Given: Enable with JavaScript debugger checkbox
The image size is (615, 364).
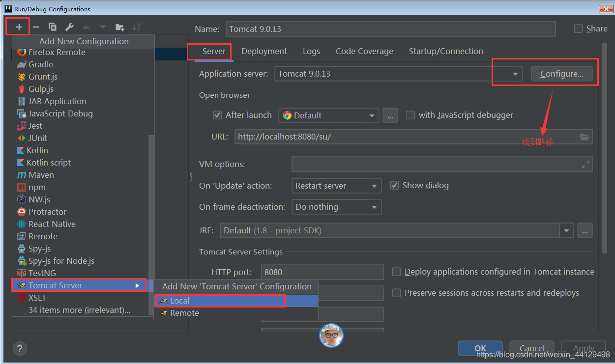Looking at the screenshot, I should pos(410,115).
